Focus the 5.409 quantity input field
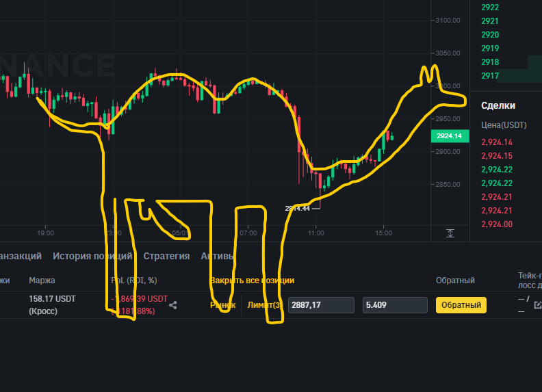 (x=394, y=305)
